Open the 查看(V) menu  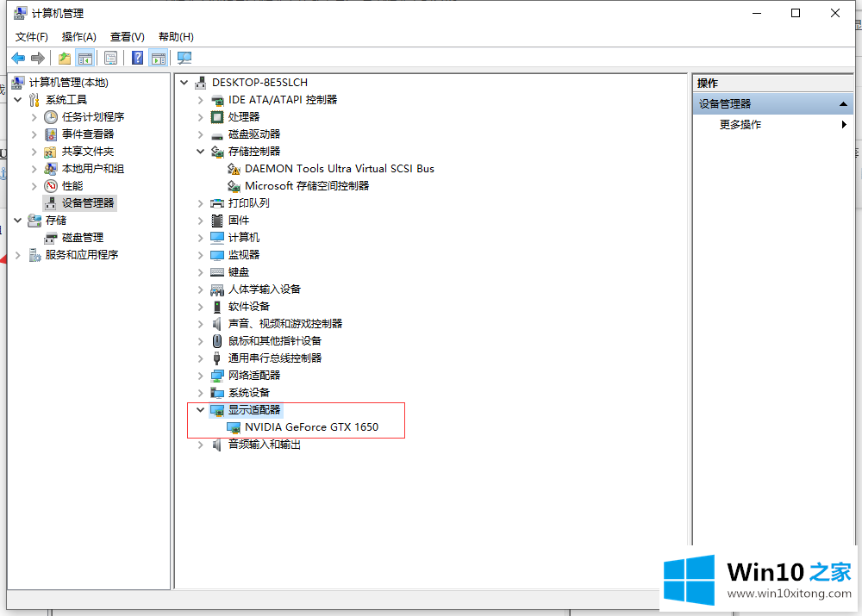(127, 37)
